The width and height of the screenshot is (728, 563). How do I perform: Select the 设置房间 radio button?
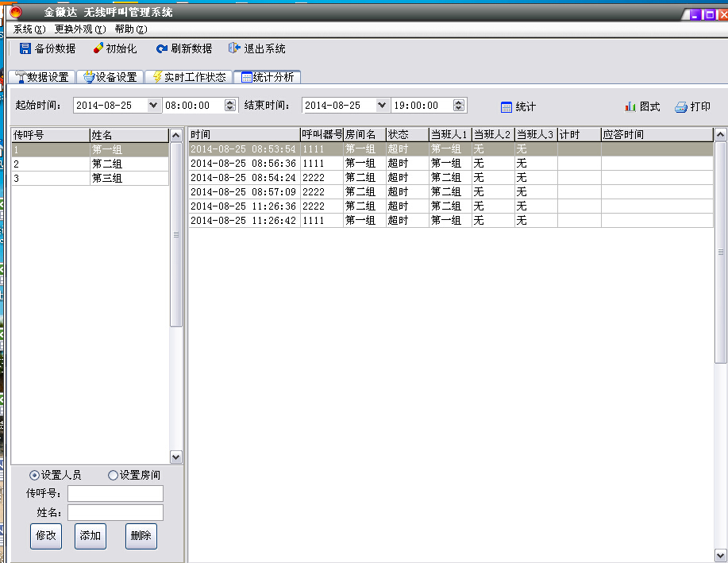click(113, 475)
